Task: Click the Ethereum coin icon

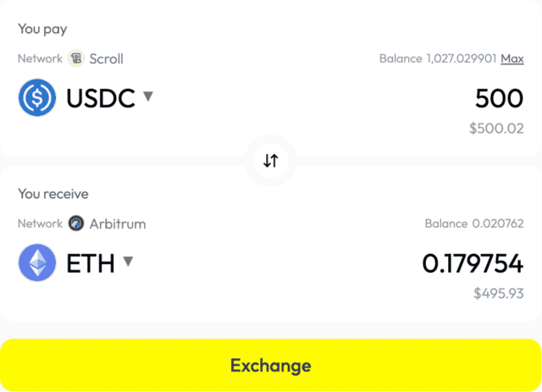Action: [36, 262]
